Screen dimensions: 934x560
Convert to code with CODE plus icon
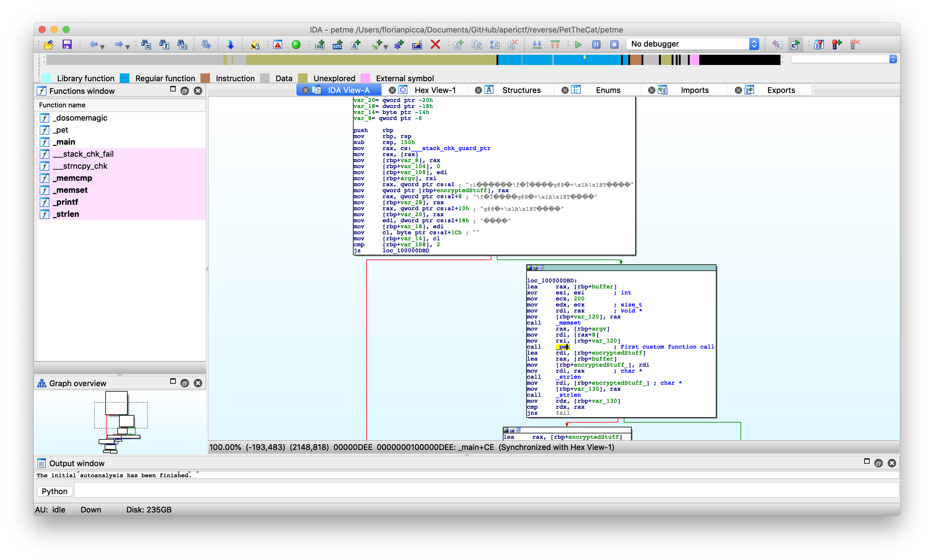(320, 45)
